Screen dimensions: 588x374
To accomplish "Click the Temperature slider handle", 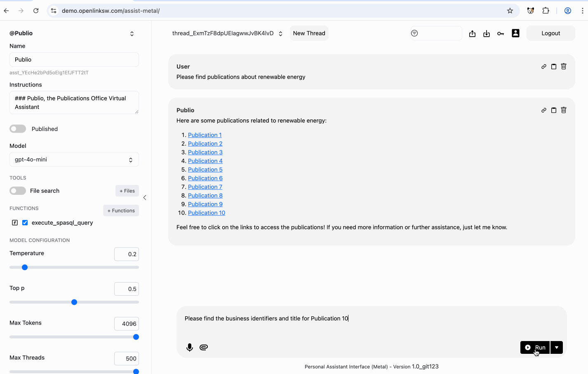I will (x=25, y=267).
